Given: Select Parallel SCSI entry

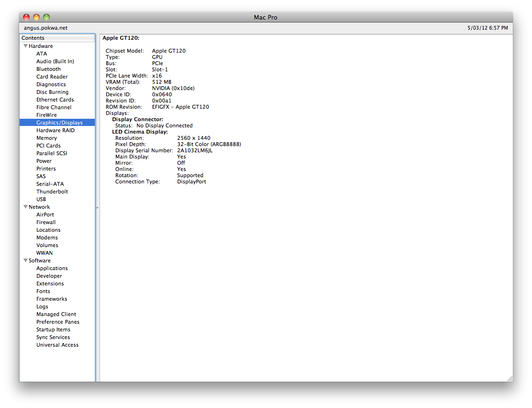Looking at the screenshot, I should tap(52, 153).
